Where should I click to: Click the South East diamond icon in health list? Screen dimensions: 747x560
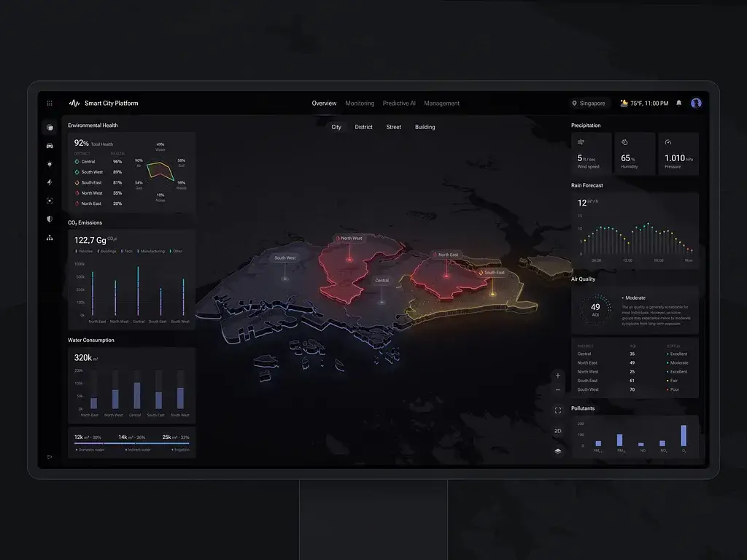77,182
